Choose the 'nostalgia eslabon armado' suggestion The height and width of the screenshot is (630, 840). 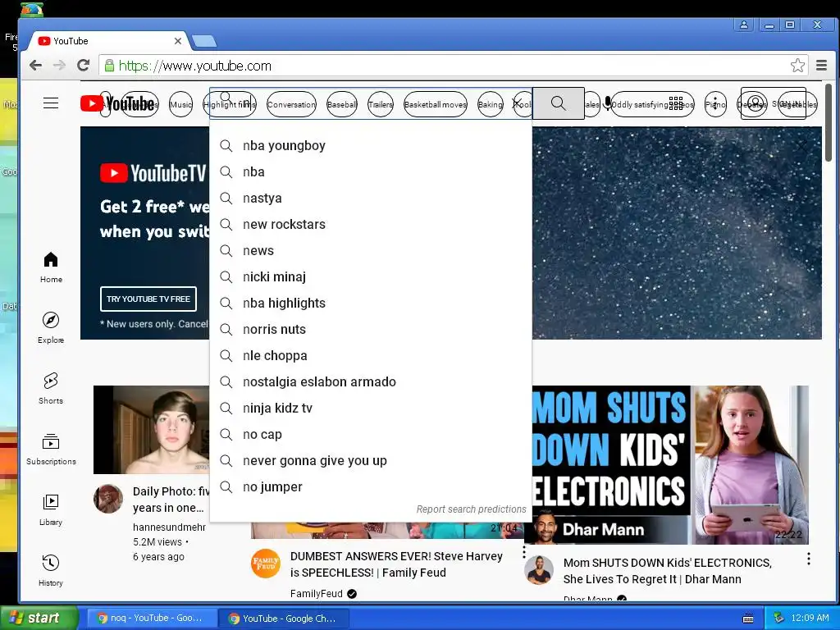(371, 382)
